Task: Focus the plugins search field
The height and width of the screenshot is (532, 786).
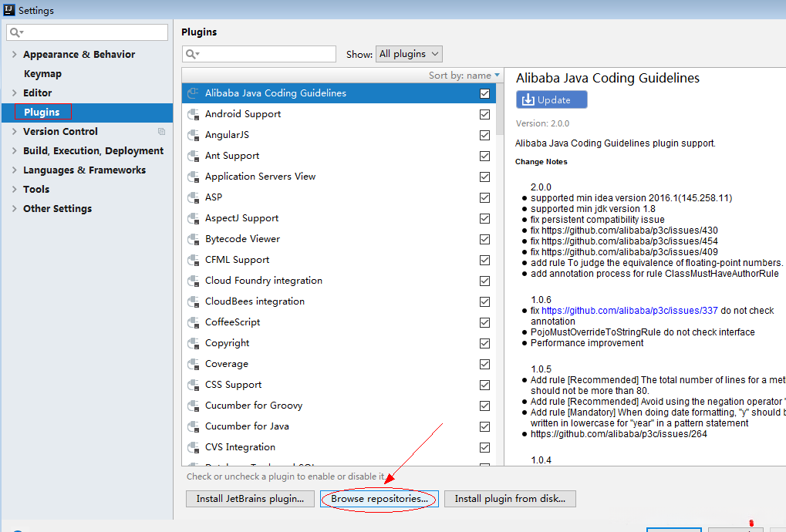Action: [x=259, y=54]
